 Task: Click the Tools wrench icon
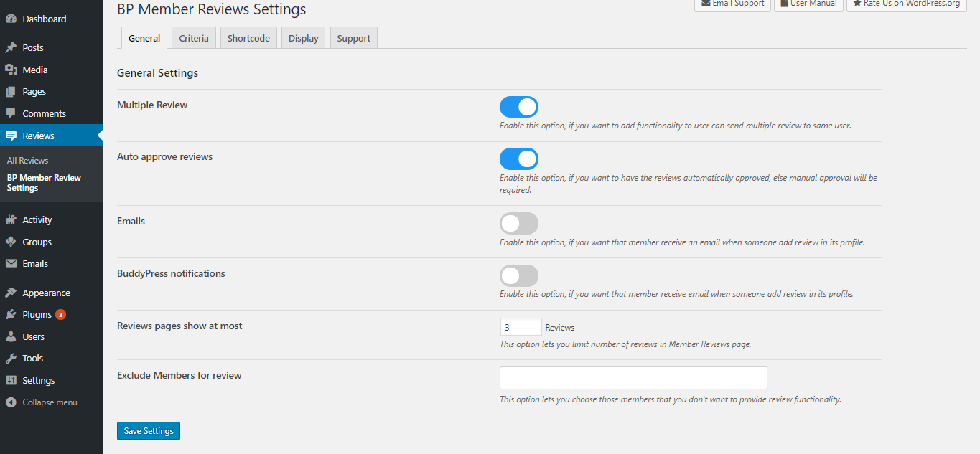point(11,359)
